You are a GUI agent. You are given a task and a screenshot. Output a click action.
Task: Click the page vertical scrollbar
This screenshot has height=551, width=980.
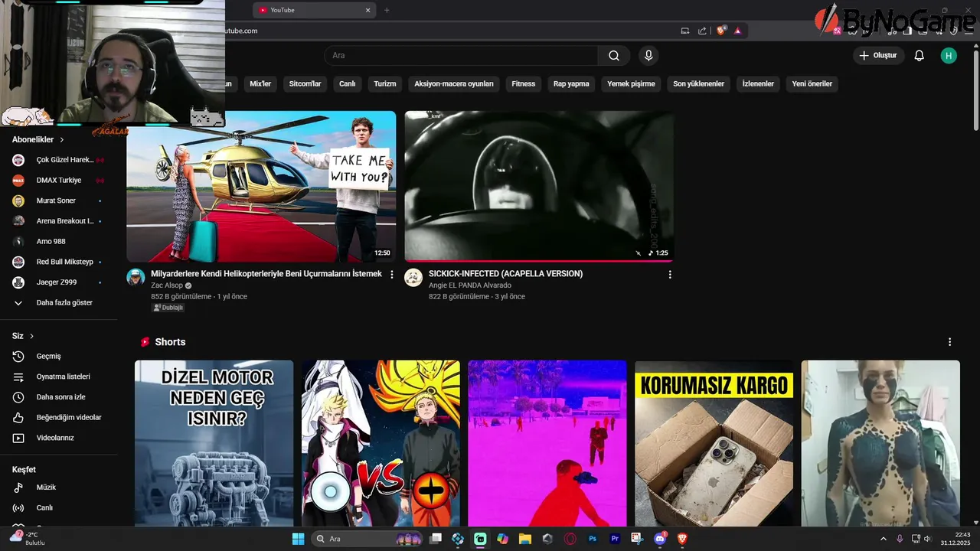tap(975, 92)
